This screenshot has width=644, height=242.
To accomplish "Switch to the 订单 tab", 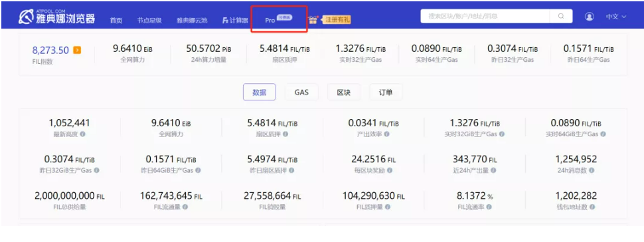I will (386, 92).
